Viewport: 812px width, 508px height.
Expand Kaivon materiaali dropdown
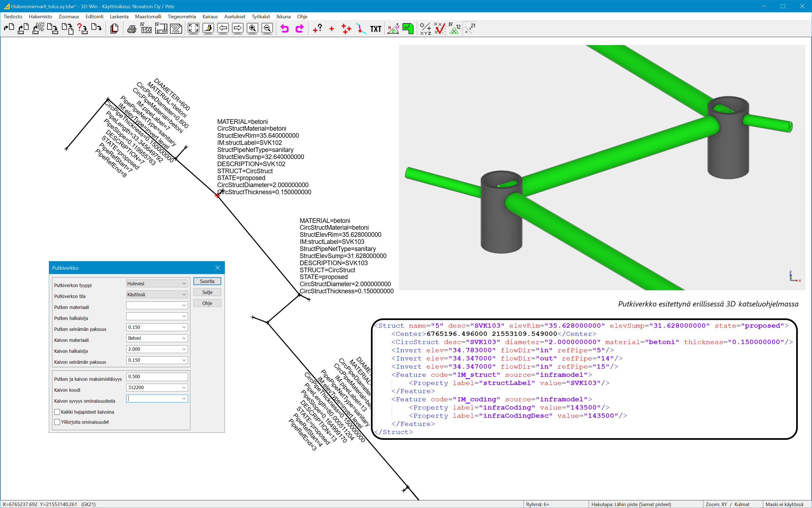157,338
